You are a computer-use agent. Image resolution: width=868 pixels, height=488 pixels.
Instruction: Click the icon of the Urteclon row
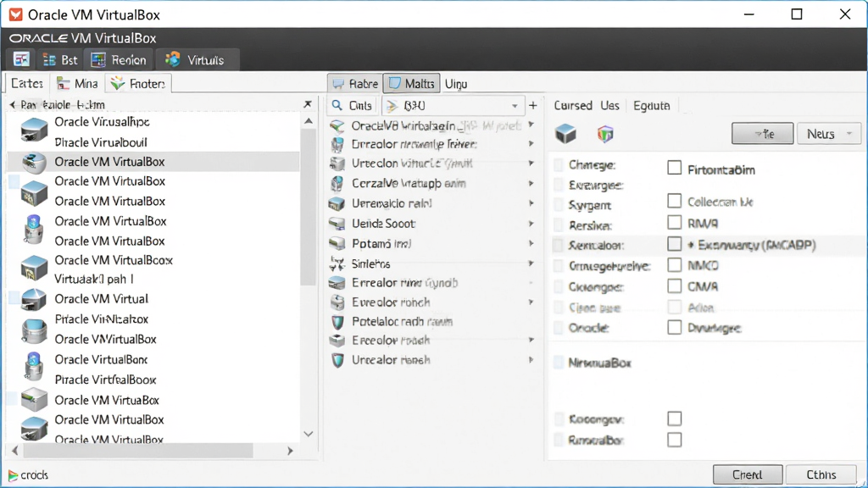click(337, 164)
